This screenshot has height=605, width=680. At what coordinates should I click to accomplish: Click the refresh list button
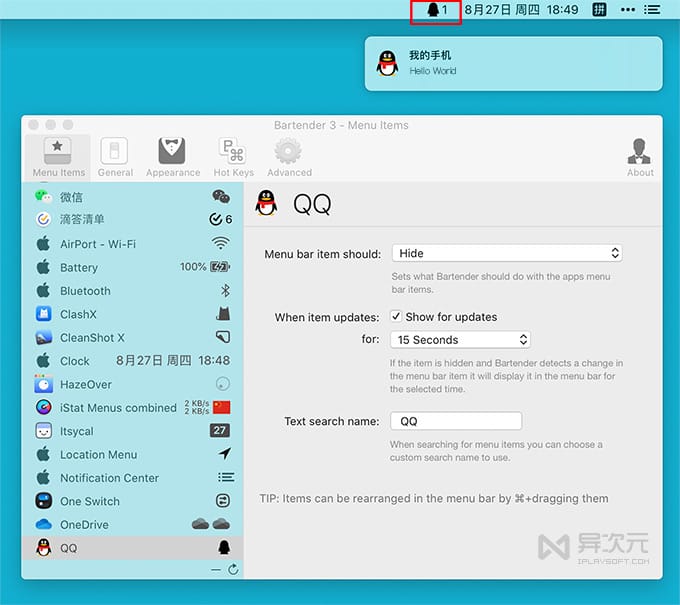233,569
